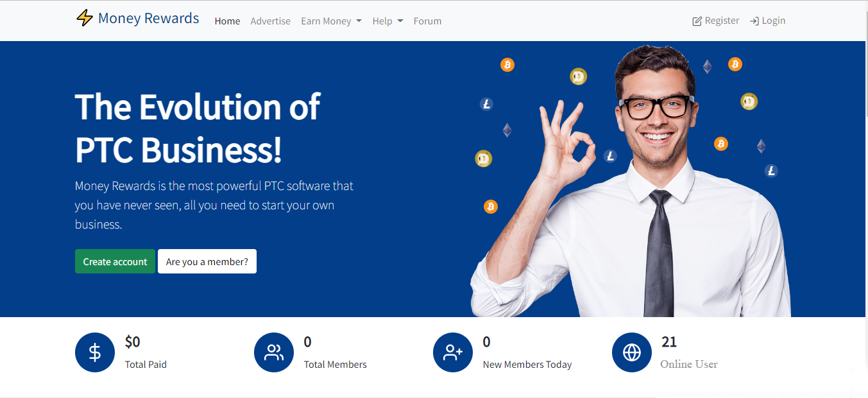Click the Money Rewards brand title

(148, 18)
